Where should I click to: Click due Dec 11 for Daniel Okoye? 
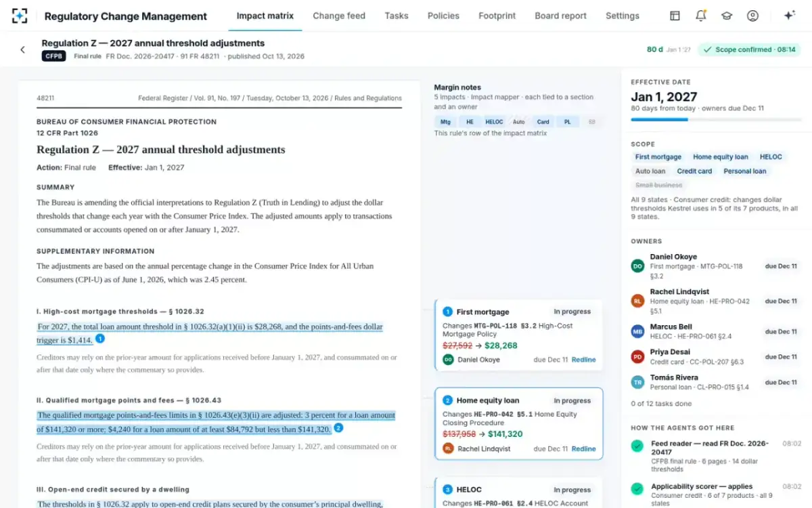coord(781,266)
